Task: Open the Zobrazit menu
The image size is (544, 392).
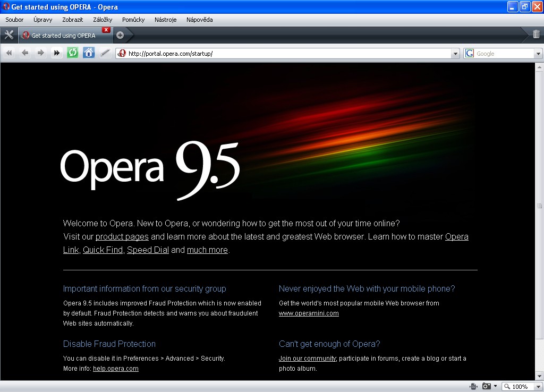Action: point(72,20)
